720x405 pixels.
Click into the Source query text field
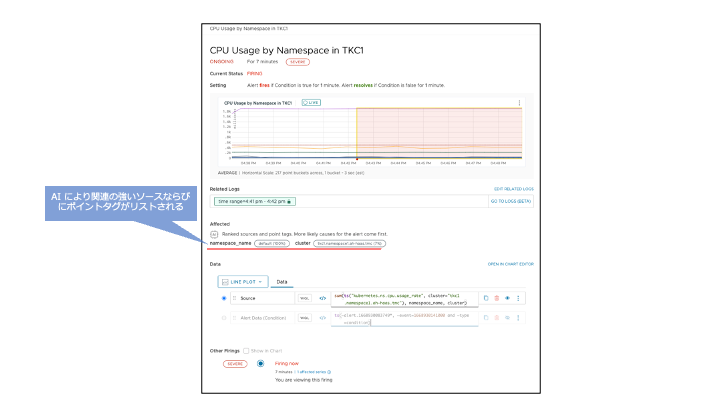404,299
